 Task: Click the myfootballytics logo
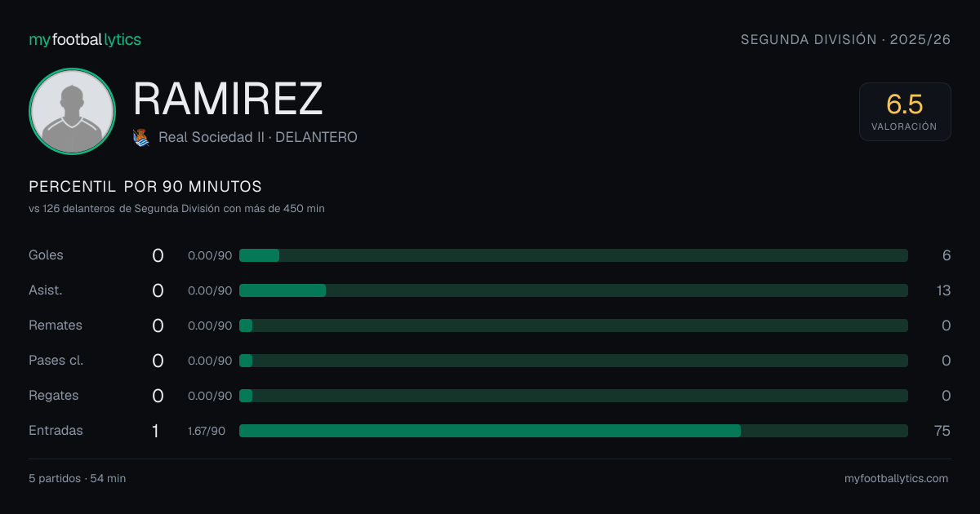(85, 39)
